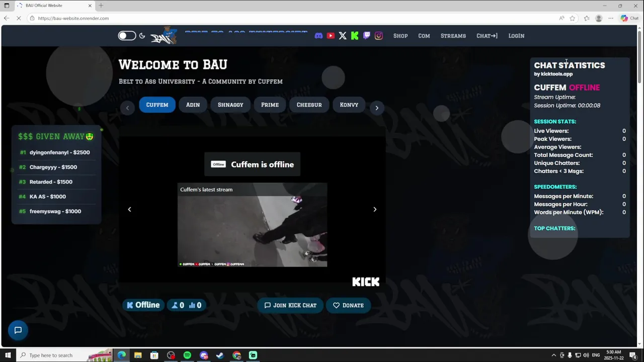
Task: Click the CHAT STATISTICS heading
Action: 570,65
